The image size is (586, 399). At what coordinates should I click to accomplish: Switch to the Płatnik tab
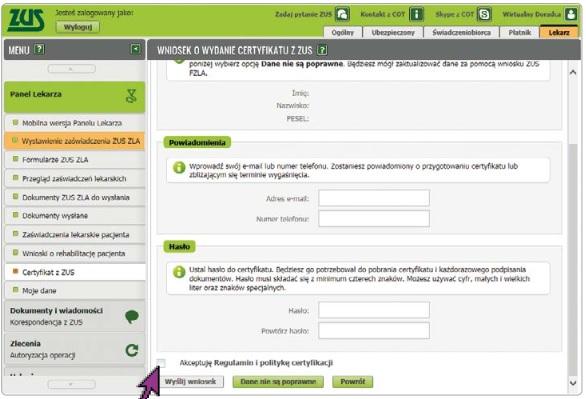pyautogui.click(x=519, y=33)
